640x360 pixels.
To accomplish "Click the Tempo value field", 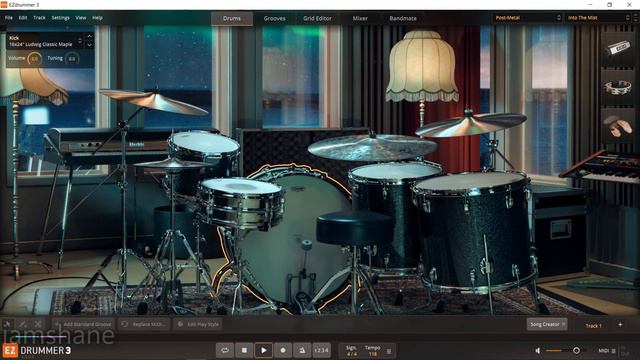I will click(x=373, y=354).
